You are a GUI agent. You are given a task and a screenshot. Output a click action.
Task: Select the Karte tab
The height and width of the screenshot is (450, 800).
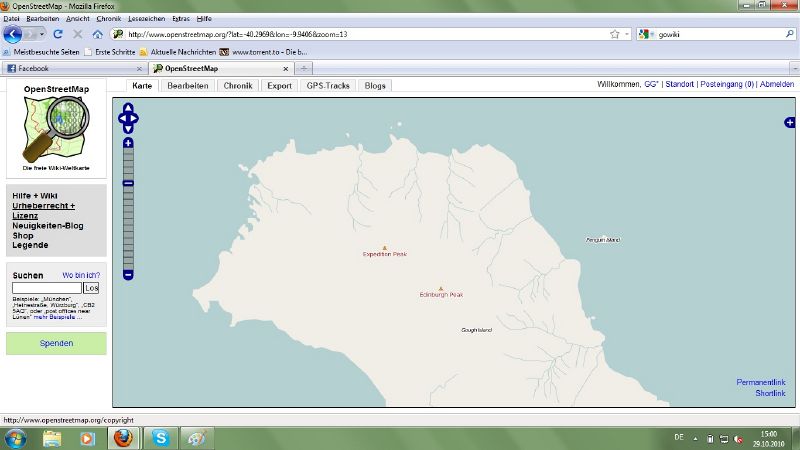(142, 86)
